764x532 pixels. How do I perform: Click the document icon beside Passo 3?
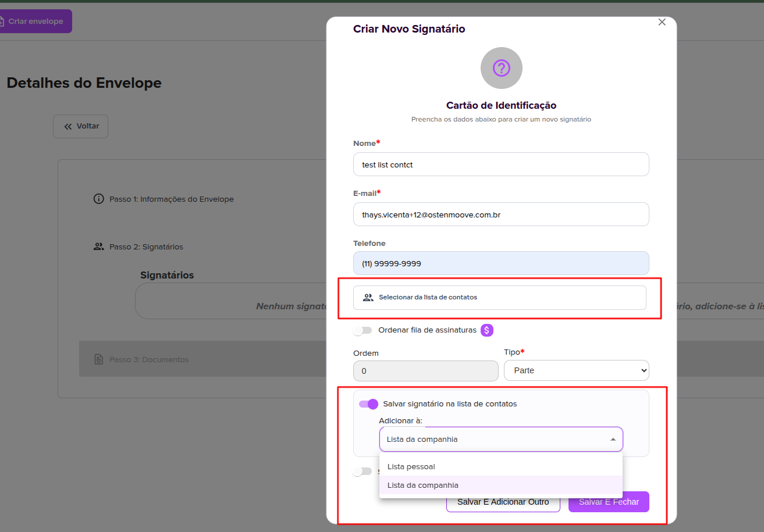(98, 359)
